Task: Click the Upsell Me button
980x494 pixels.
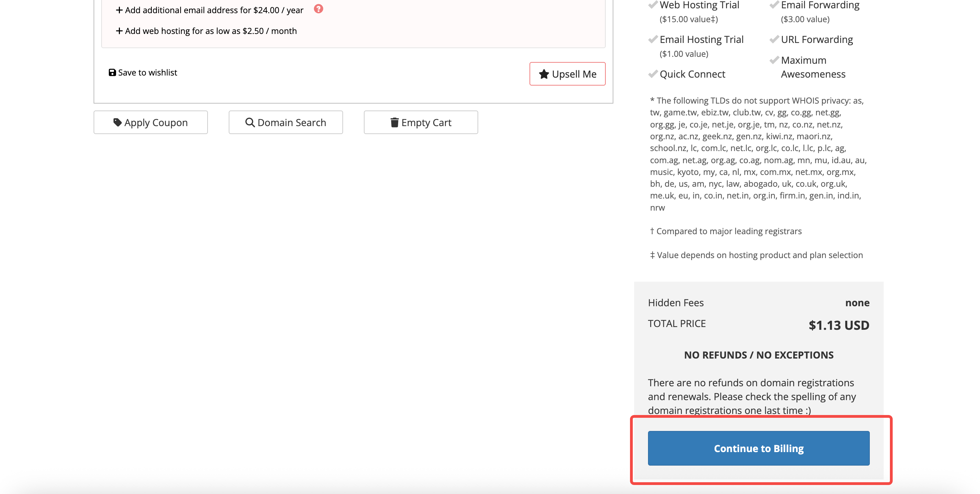Action: [x=567, y=74]
